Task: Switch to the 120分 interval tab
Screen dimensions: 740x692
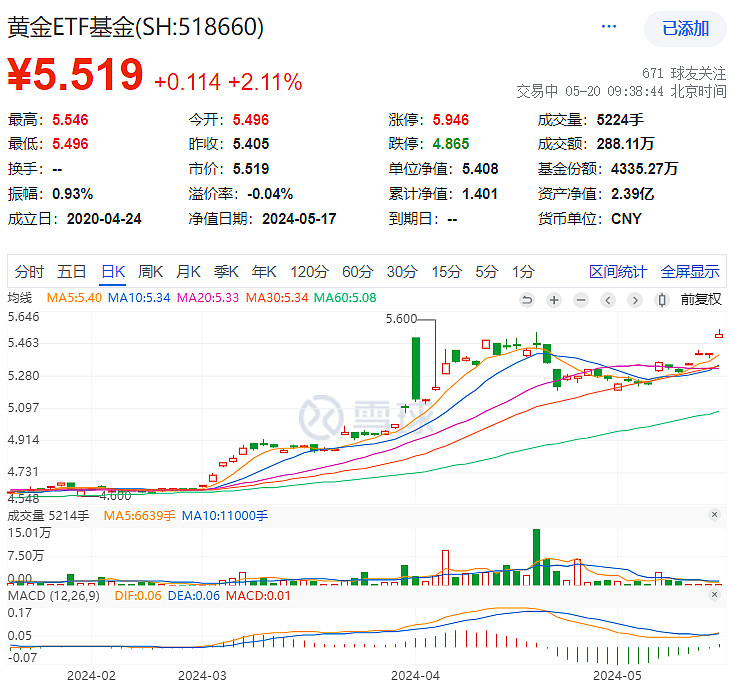Action: (x=309, y=272)
